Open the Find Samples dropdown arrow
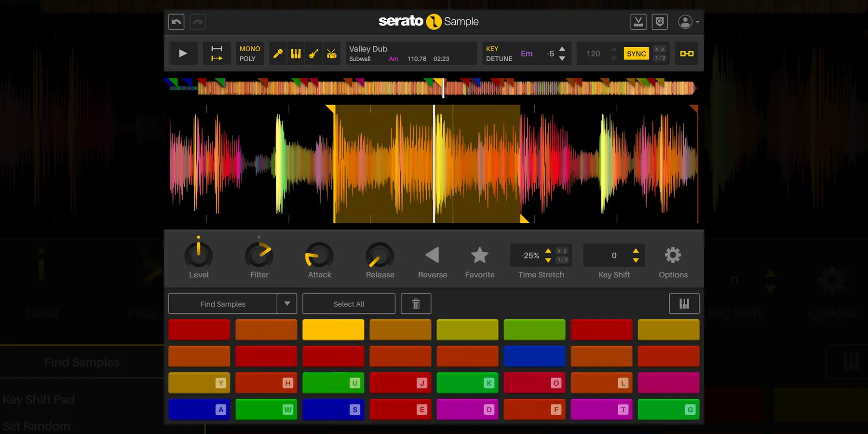The image size is (868, 434). click(287, 304)
